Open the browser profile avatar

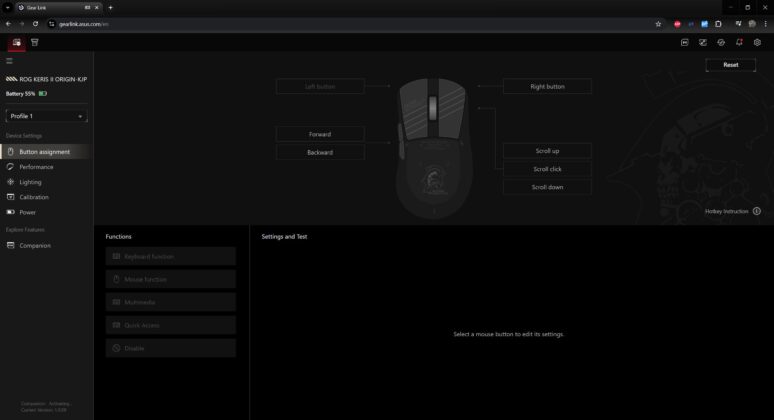[x=752, y=24]
